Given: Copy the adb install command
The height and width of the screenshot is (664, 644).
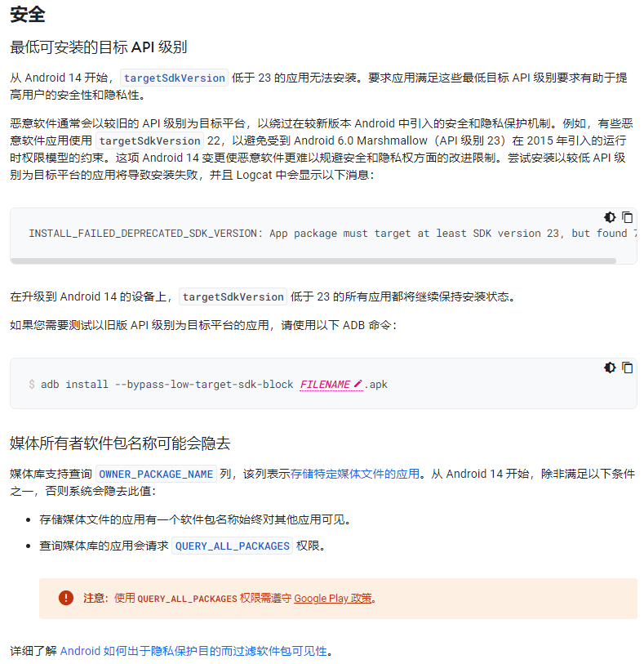Looking at the screenshot, I should (x=627, y=368).
